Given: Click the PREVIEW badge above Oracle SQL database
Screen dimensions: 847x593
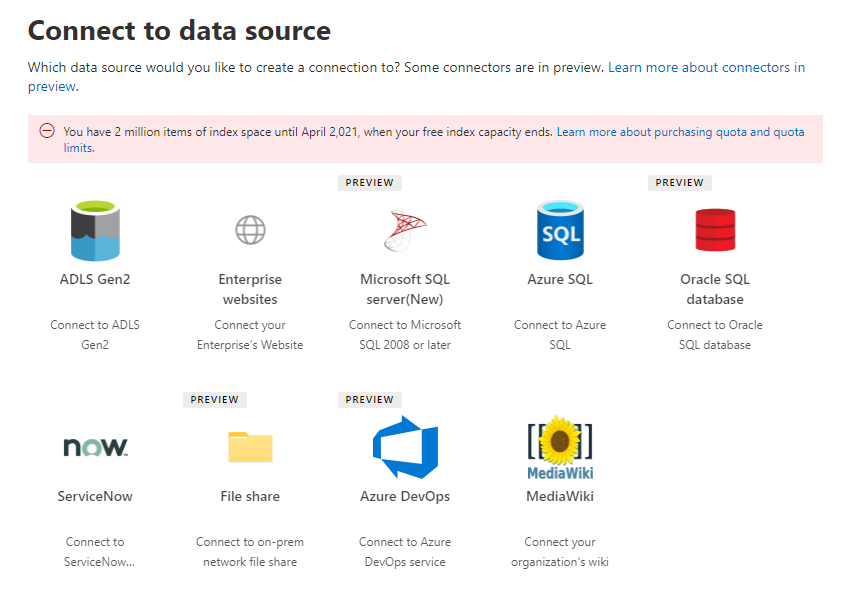Looking at the screenshot, I should coord(679,182).
